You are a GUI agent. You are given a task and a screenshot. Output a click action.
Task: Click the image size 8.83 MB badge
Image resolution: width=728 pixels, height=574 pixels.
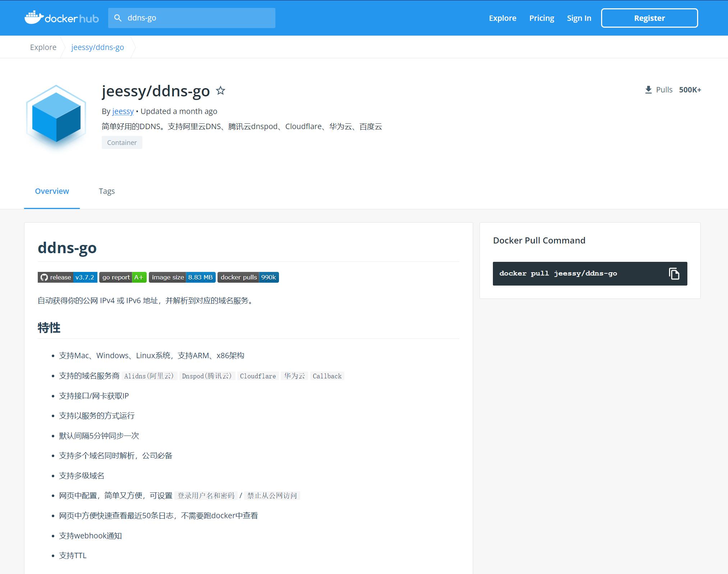pos(182,277)
